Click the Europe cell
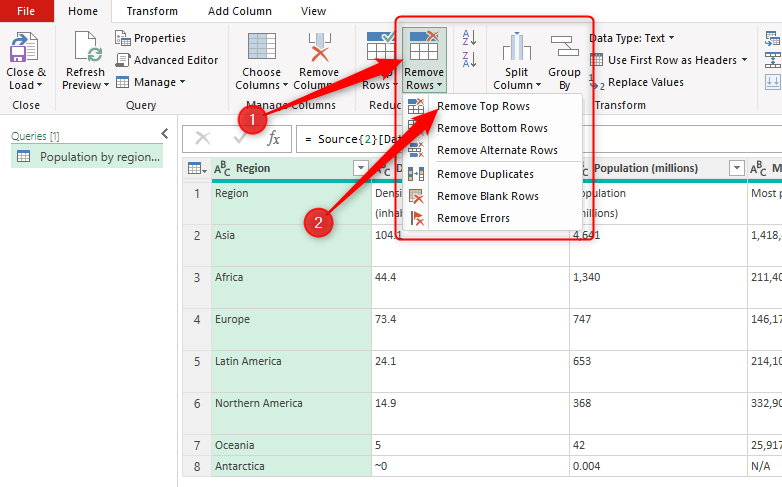 (x=291, y=329)
